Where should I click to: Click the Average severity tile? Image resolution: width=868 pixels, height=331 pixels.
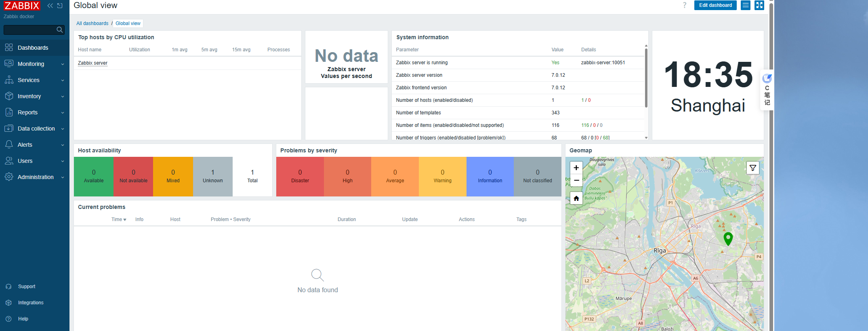[395, 177]
